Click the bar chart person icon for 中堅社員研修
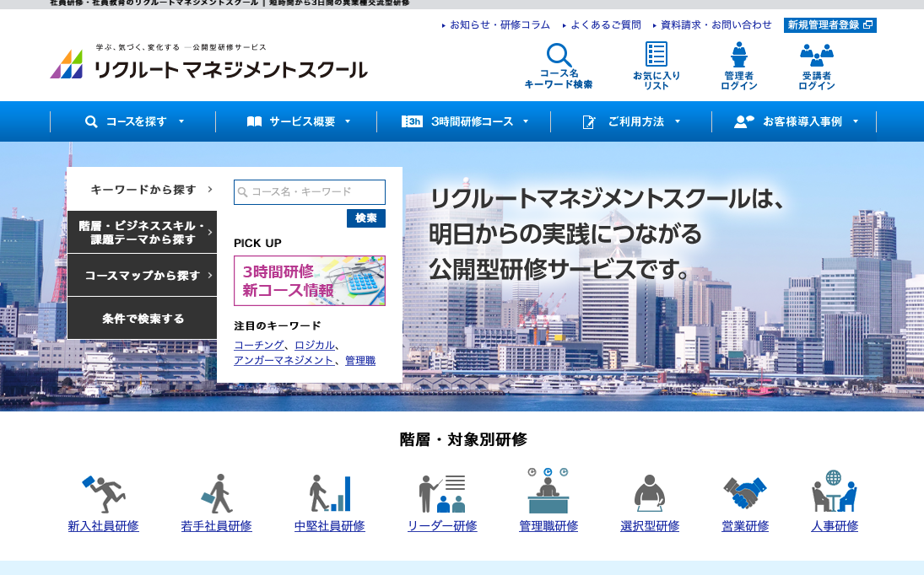The image size is (924, 575). point(329,493)
